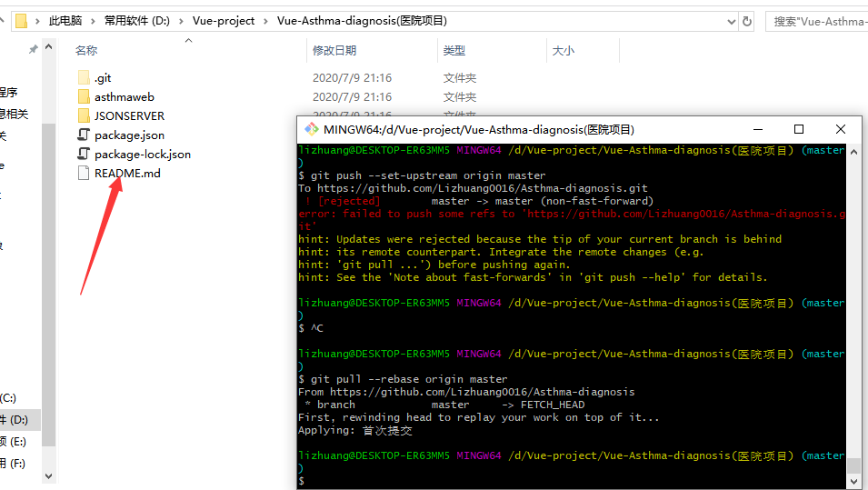Refresh the Explorer address bar
Image resolution: width=868 pixels, height=490 pixels.
pos(747,21)
